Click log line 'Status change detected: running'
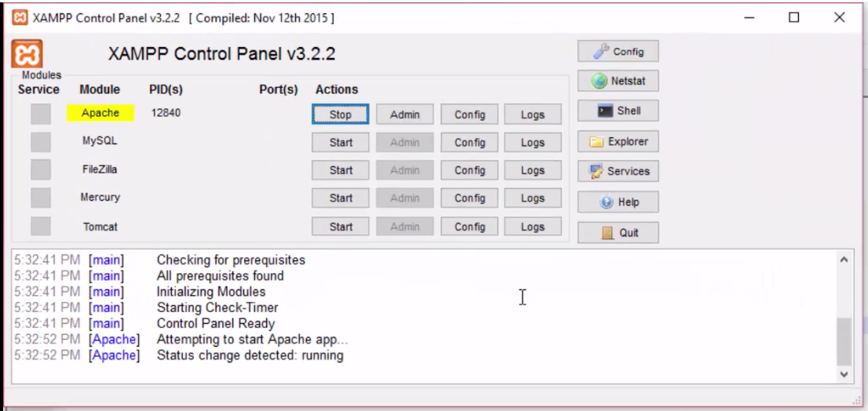868x411 pixels. point(250,355)
